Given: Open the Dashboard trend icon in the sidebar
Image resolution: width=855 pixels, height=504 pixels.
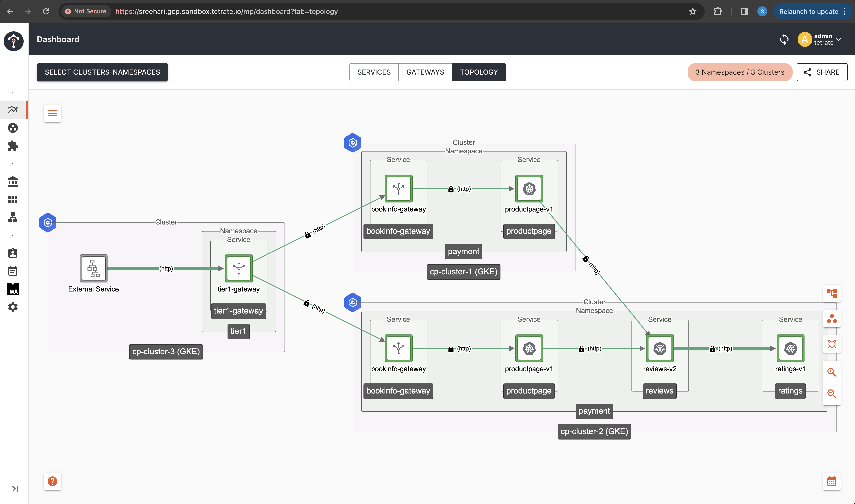Looking at the screenshot, I should pyautogui.click(x=13, y=110).
